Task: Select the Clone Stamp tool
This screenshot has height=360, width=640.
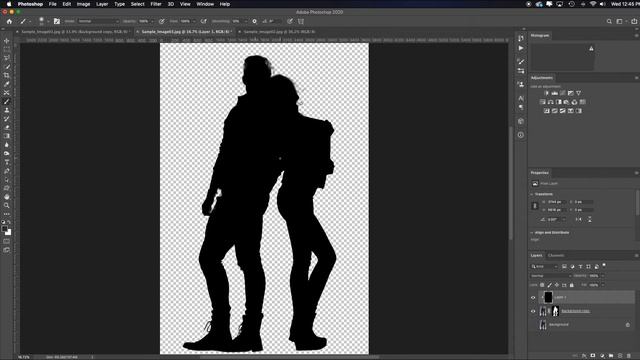Action: 7,110
